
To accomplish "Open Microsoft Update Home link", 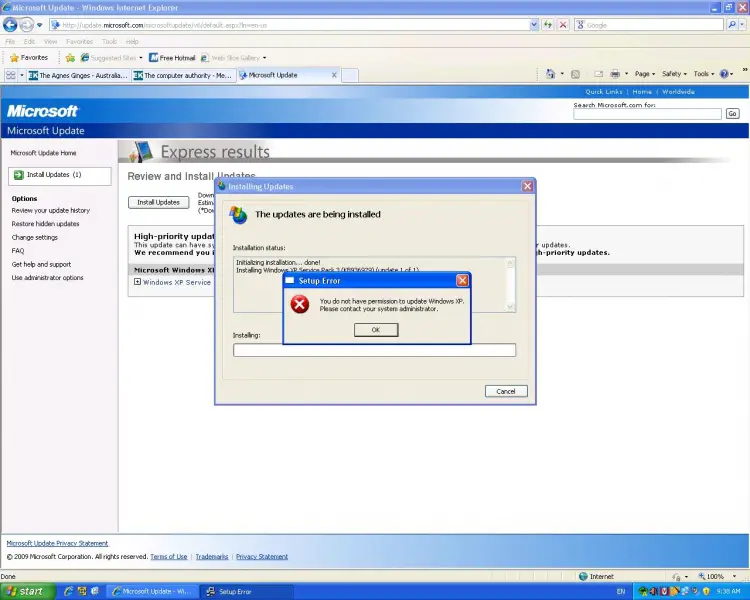I will [43, 153].
